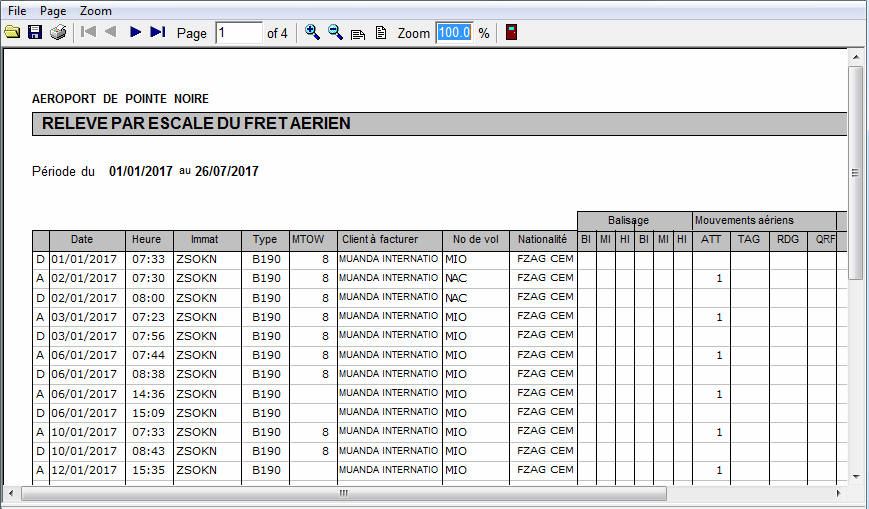The image size is (869, 509).
Task: Click the Zoom out magnifier icon
Action: (335, 33)
